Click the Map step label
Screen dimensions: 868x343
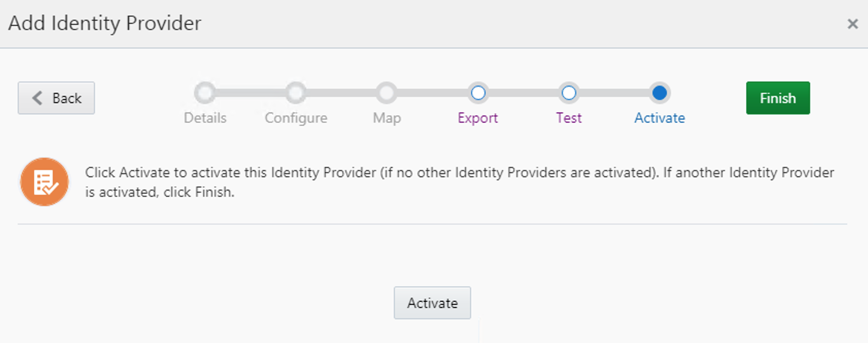pyautogui.click(x=387, y=118)
